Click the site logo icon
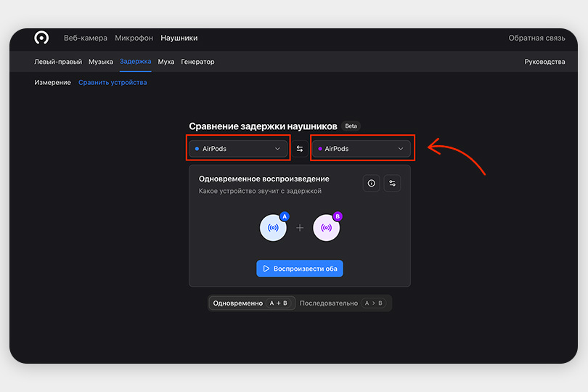Image resolution: width=588 pixels, height=392 pixels. click(41, 38)
